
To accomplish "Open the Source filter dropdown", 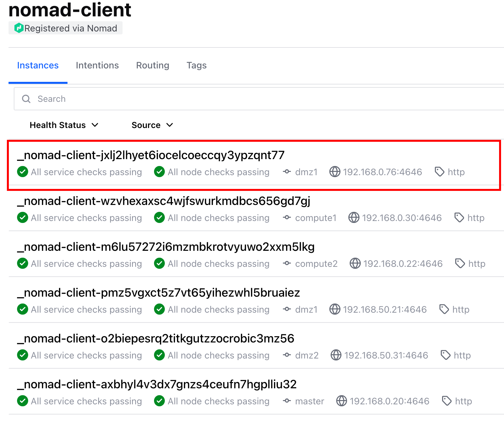I will pyautogui.click(x=152, y=125).
